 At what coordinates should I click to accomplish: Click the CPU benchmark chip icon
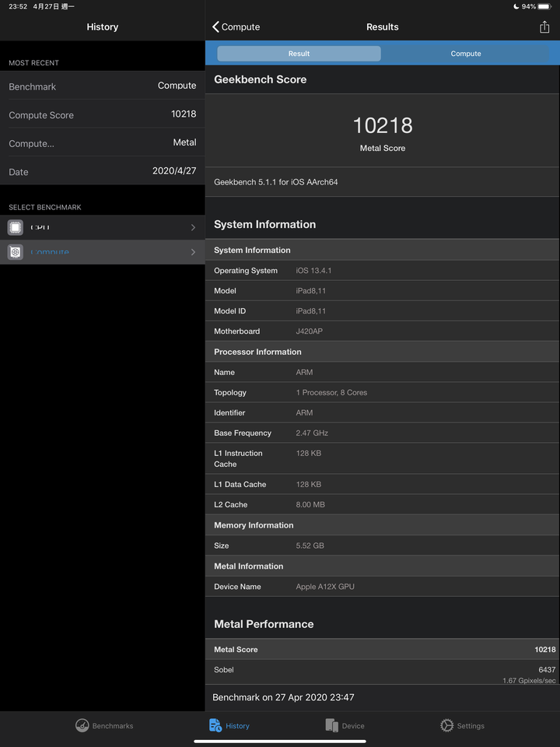tap(16, 227)
